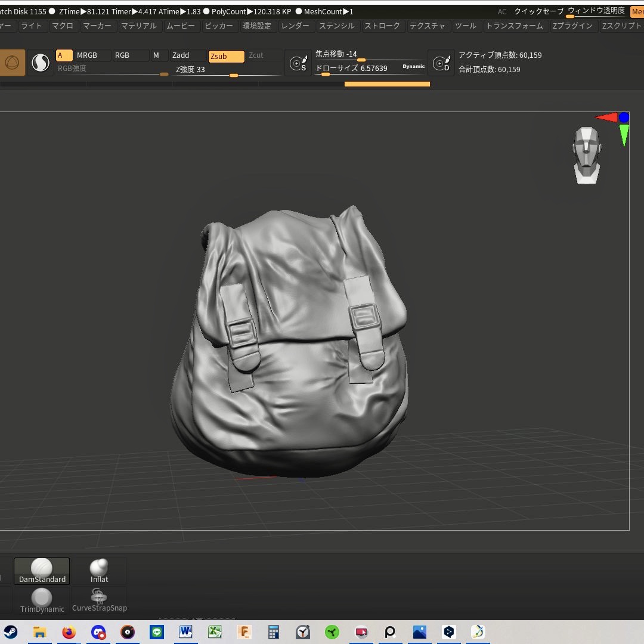Turn on the MRGB channel

92,55
